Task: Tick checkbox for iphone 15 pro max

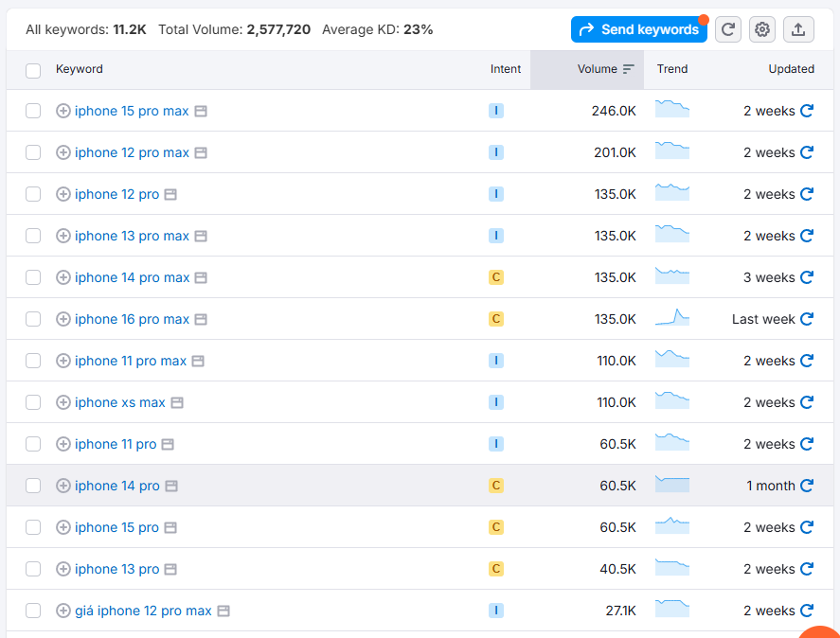Action: (33, 111)
